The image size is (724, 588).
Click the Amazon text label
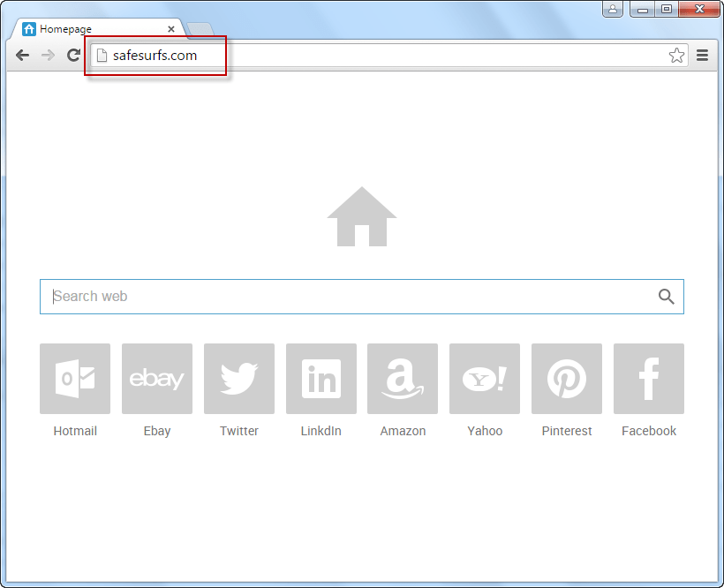pos(403,431)
